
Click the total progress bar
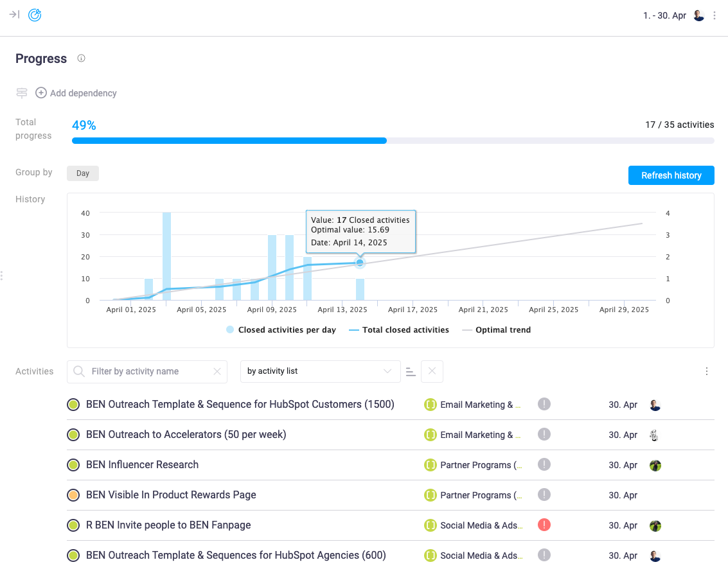(393, 141)
